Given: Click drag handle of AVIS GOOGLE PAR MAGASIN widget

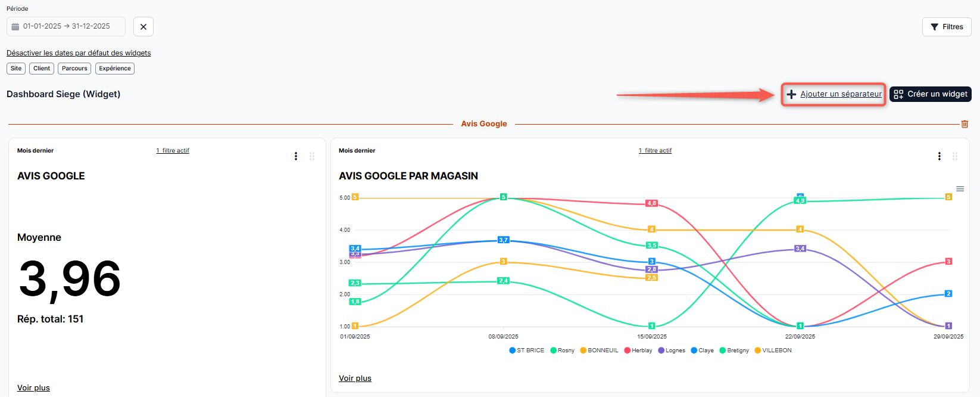Looking at the screenshot, I should (x=955, y=156).
